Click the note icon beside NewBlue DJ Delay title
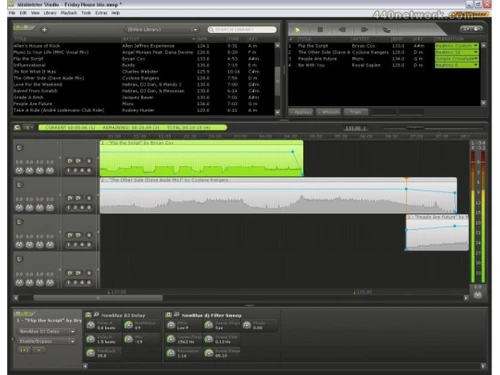This screenshot has width=500, height=375. 96,314
